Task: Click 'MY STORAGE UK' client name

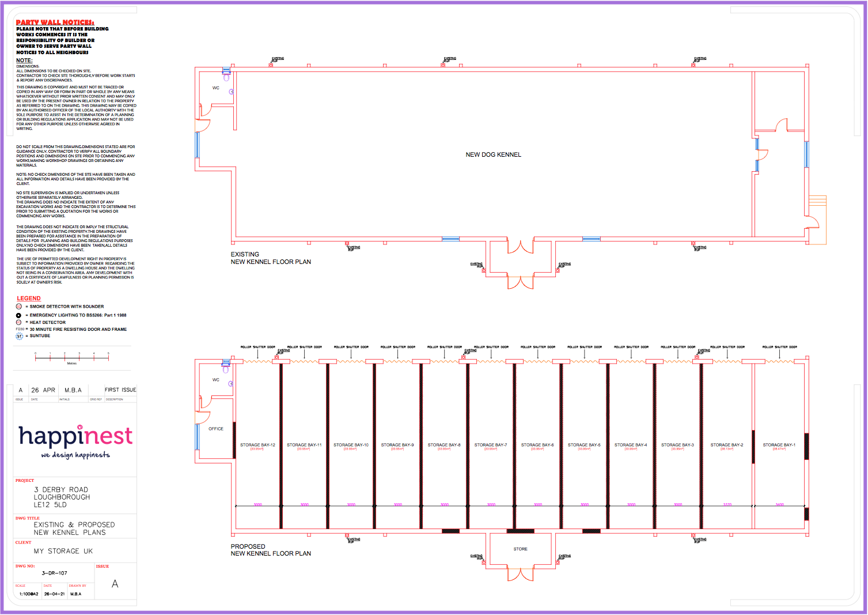Action: [x=63, y=552]
